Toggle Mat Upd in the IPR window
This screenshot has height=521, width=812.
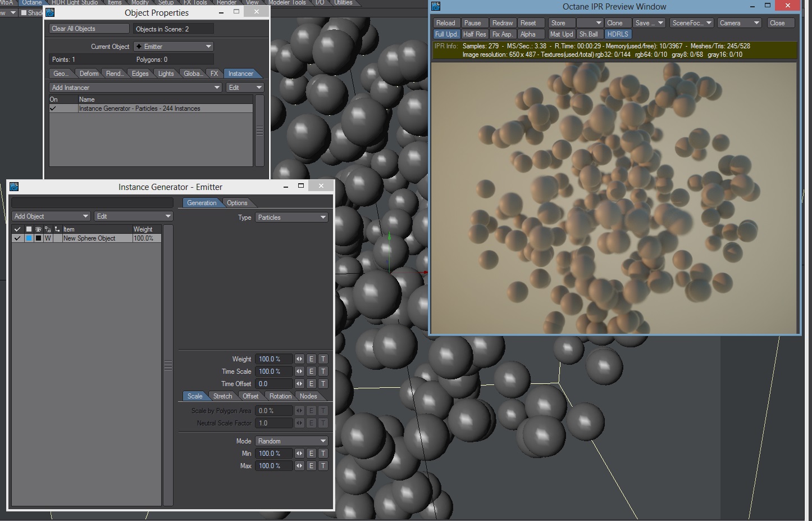coord(562,34)
